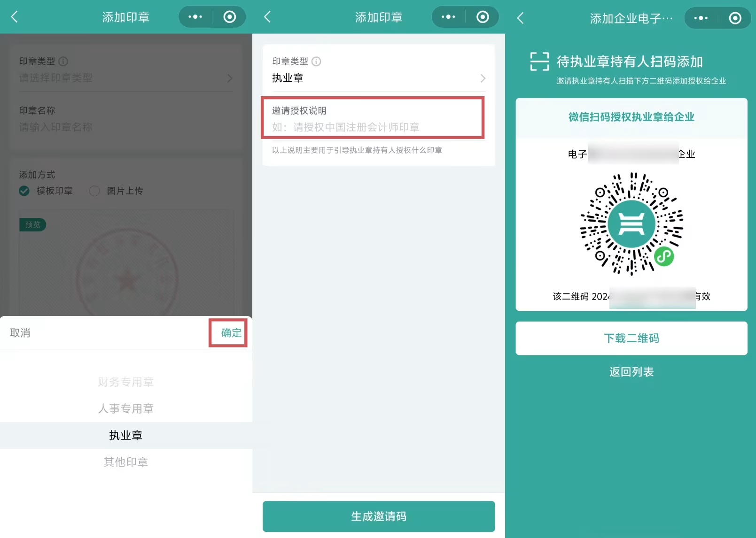Tap the 生成邀请码 button

(379, 516)
